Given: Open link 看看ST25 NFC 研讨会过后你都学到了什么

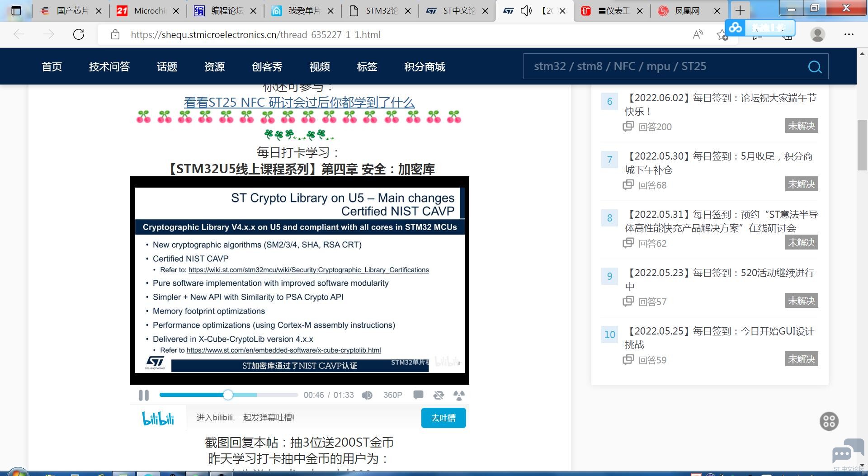Looking at the screenshot, I should 299,103.
